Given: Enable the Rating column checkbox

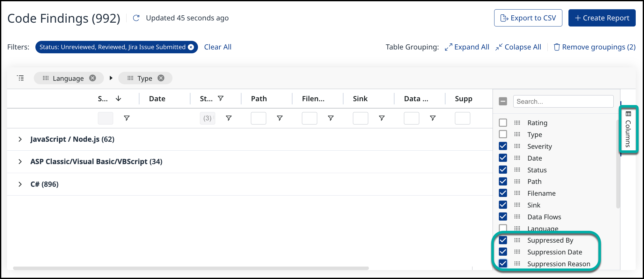Looking at the screenshot, I should point(503,123).
